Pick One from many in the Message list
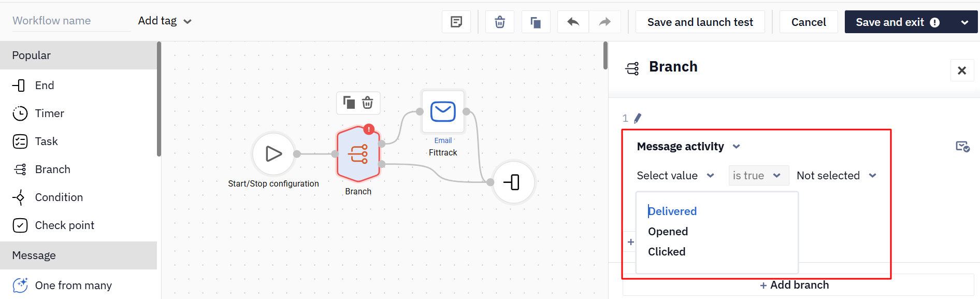 pos(78,286)
